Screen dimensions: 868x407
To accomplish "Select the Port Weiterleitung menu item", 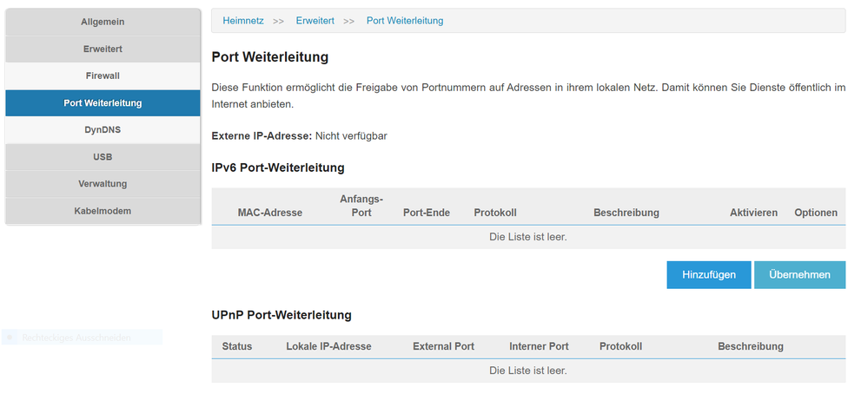I will [103, 102].
